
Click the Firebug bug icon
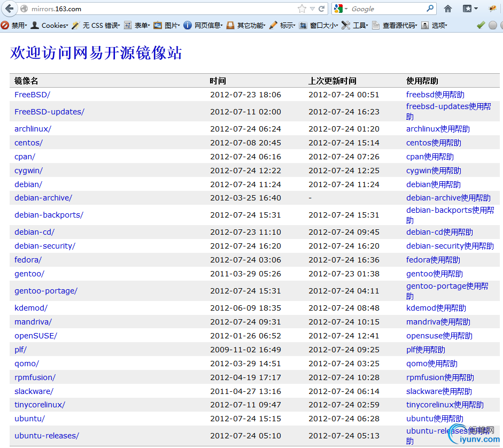[492, 9]
